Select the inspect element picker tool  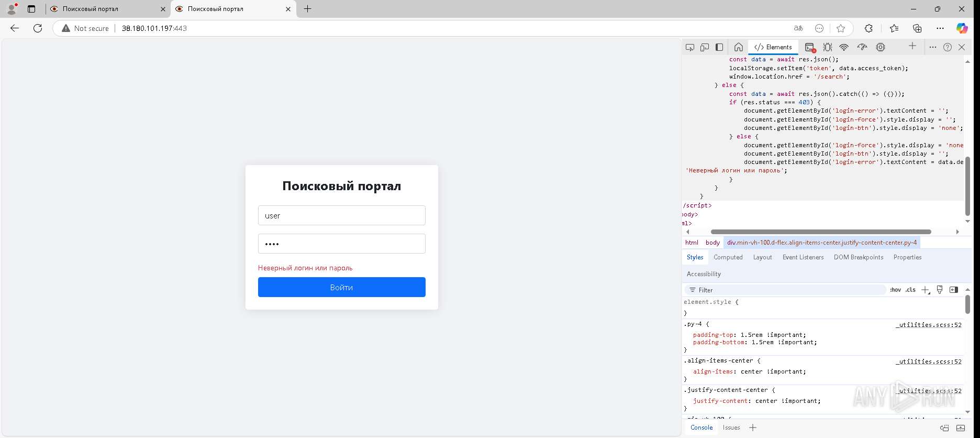(690, 47)
